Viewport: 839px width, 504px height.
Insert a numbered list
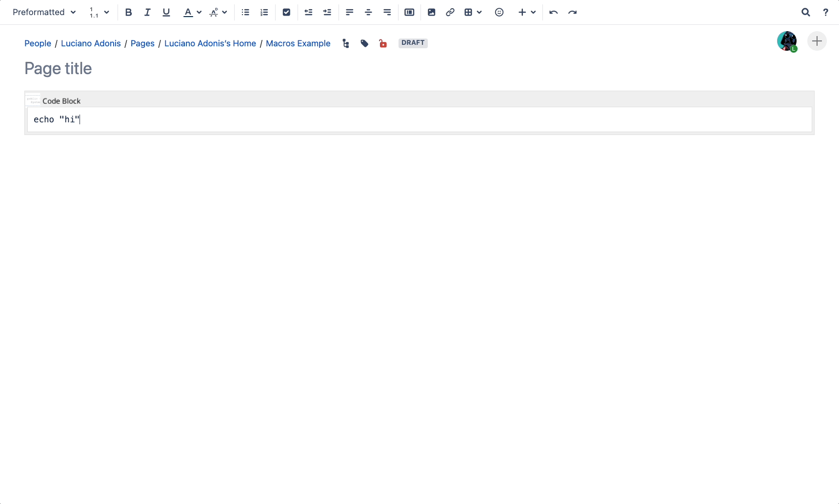pos(264,12)
